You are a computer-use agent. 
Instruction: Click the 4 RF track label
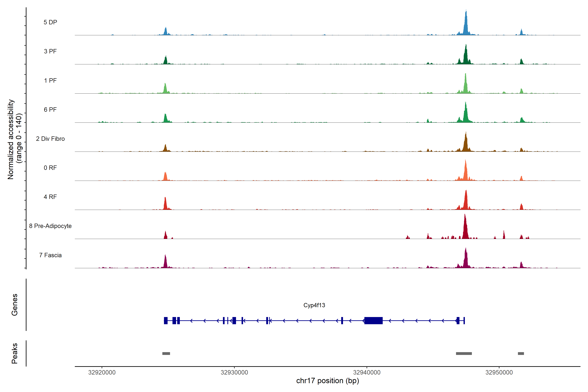point(50,197)
